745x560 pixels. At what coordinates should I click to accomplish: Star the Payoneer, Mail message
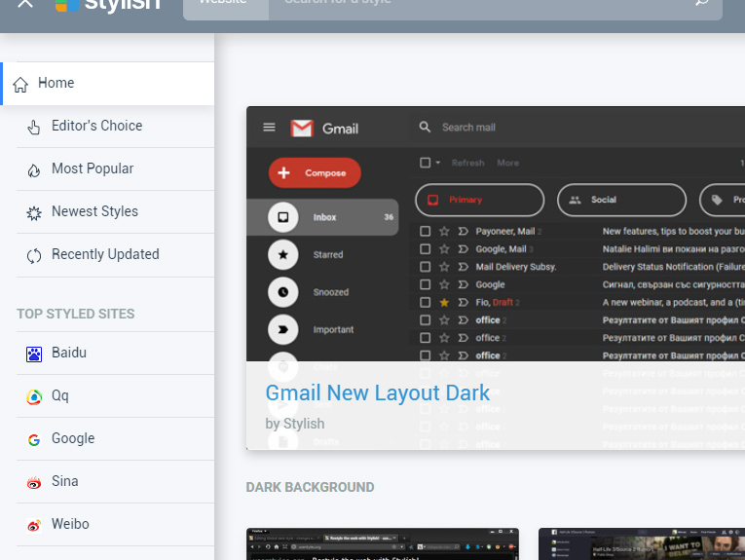click(444, 232)
